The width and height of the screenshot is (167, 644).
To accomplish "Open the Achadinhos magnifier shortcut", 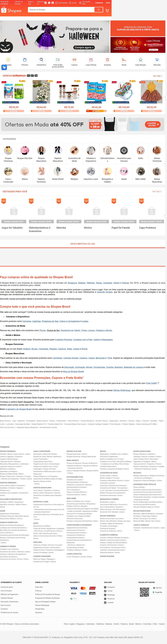I will [41, 61].
